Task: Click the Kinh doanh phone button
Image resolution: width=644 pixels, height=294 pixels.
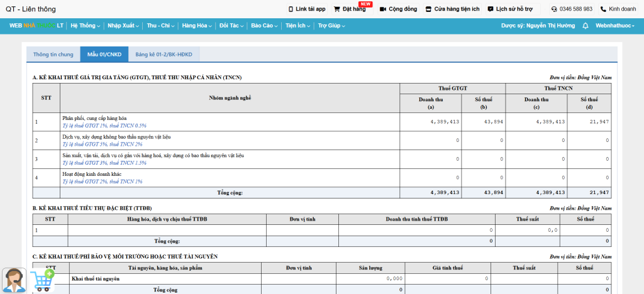Action: (618, 9)
